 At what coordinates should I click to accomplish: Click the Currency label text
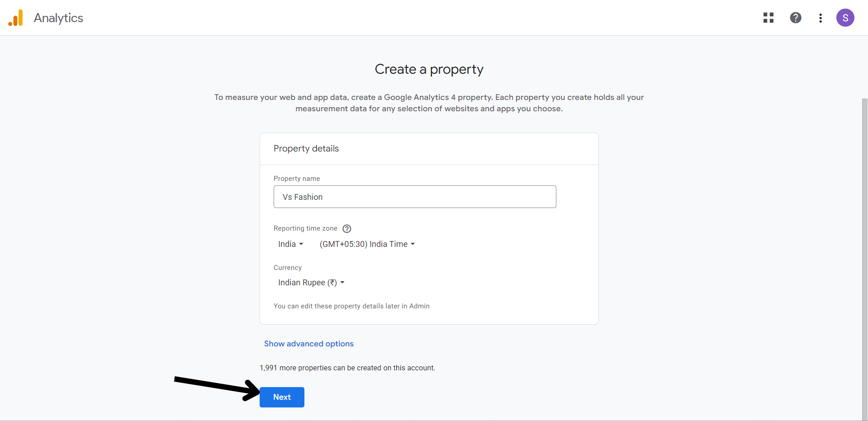tap(288, 268)
